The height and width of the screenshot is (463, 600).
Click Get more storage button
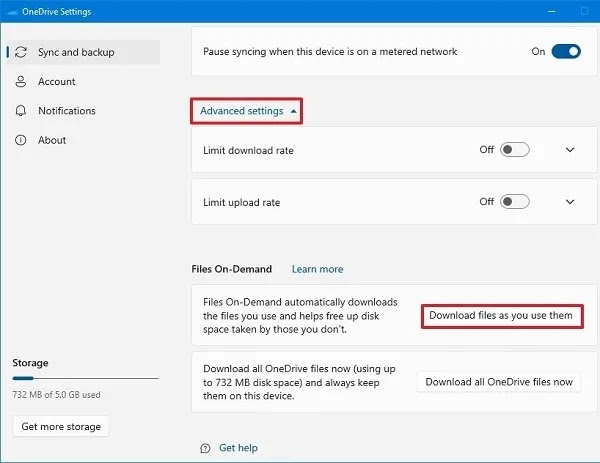[61, 426]
